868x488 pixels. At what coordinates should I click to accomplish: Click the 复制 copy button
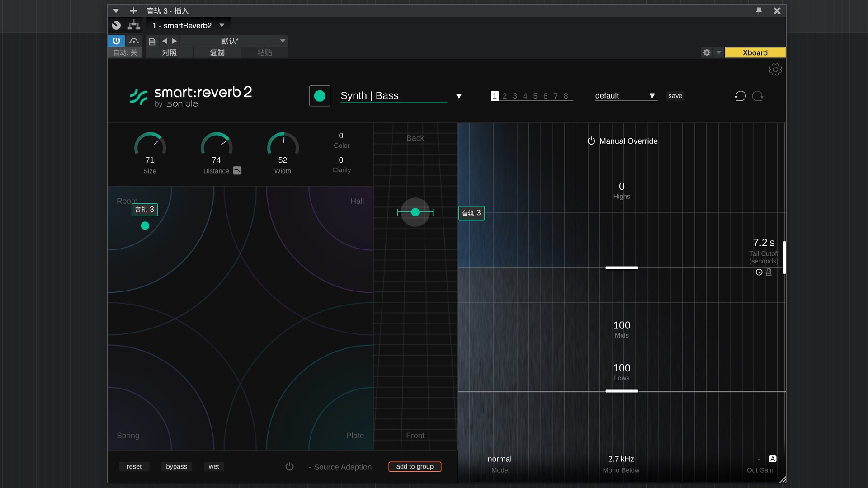(217, 52)
